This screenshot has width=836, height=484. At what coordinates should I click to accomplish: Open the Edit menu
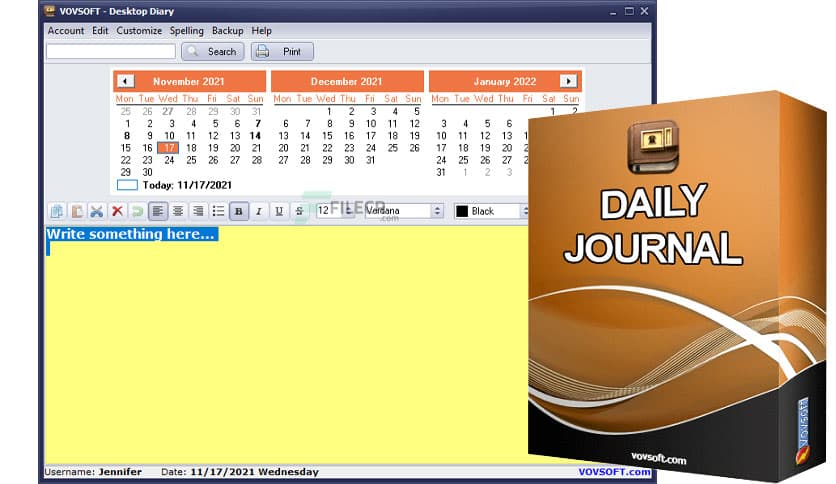tap(100, 30)
